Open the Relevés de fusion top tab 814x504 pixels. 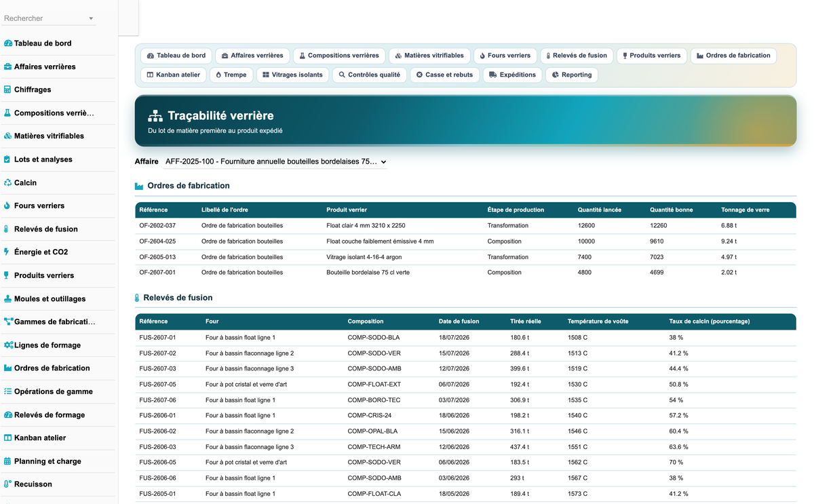577,56
